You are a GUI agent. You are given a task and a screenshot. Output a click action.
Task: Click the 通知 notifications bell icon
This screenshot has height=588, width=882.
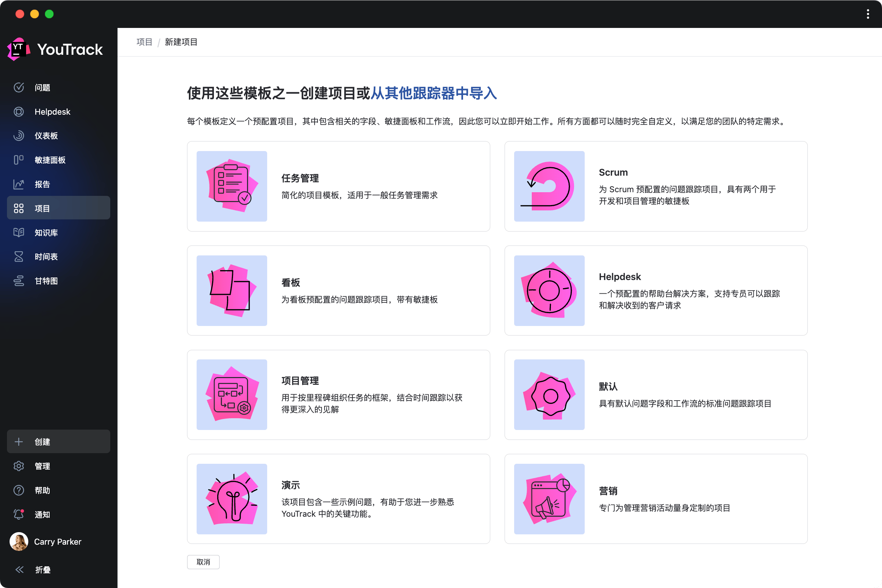pos(19,514)
